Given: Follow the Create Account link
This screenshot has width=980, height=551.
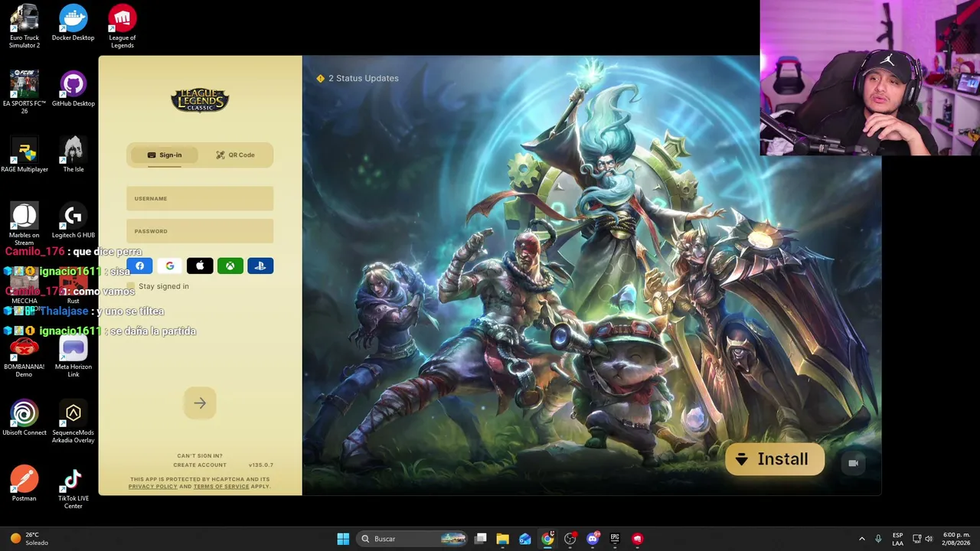Looking at the screenshot, I should pos(200,465).
